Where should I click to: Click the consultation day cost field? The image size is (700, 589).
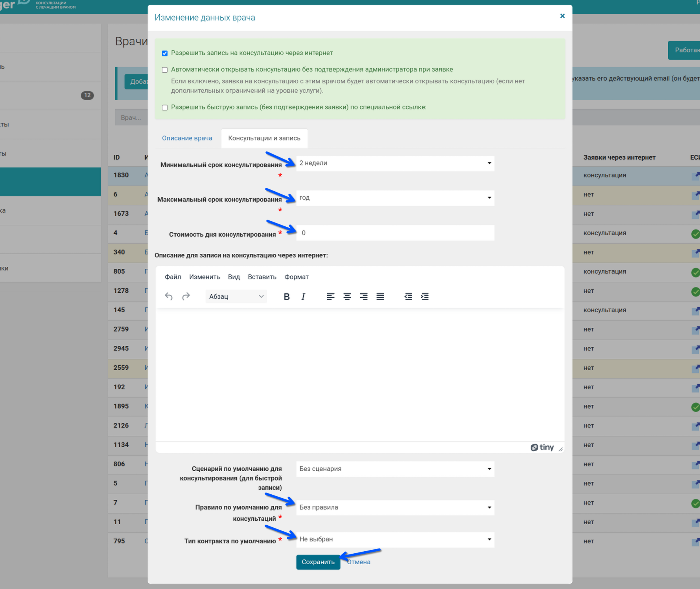click(x=395, y=233)
